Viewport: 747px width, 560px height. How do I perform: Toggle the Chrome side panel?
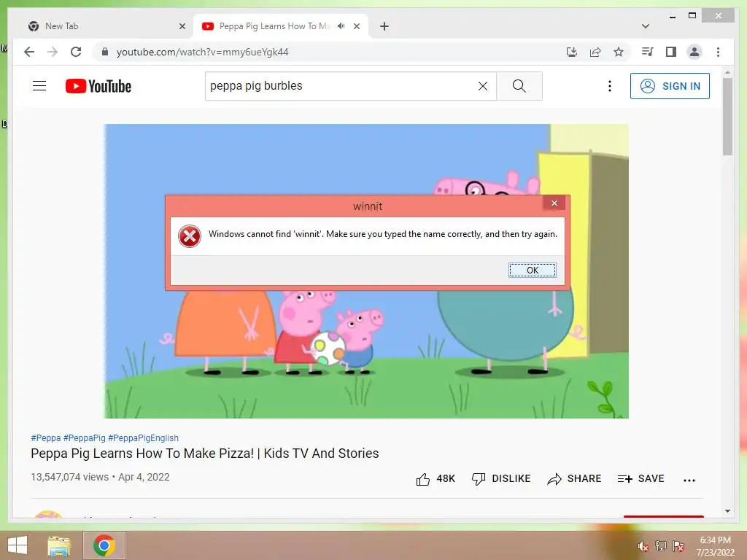point(671,52)
